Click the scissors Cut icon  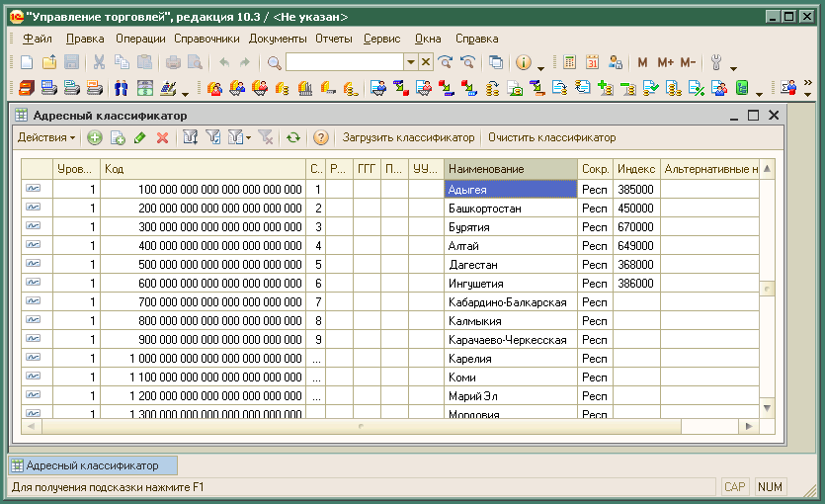(99, 62)
